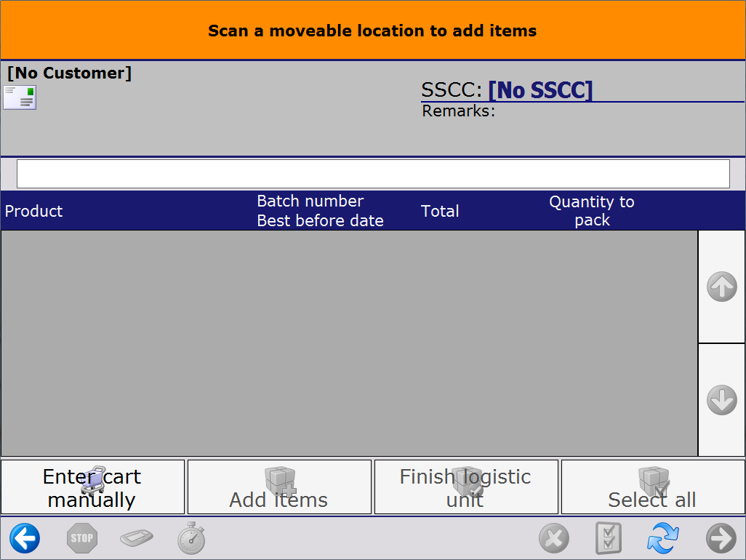Click the gray cancel X icon
Viewport: 746px width, 560px height.
554,538
